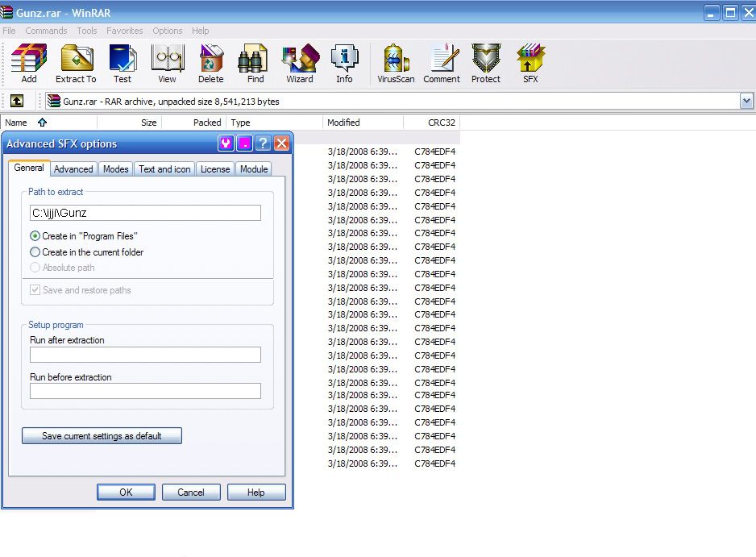Viewport: 756px width, 557px height.
Task: Sort the list by Name column header
Action: point(16,123)
